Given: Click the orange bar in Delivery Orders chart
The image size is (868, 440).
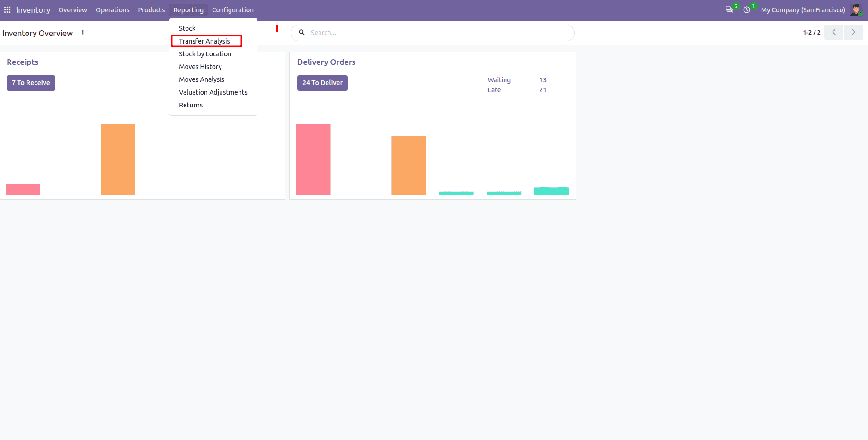Looking at the screenshot, I should (408, 166).
